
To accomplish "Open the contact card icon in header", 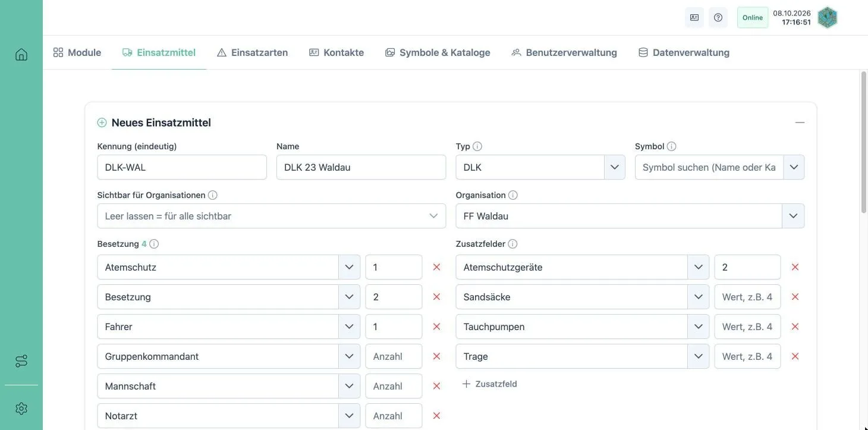I will pos(694,17).
